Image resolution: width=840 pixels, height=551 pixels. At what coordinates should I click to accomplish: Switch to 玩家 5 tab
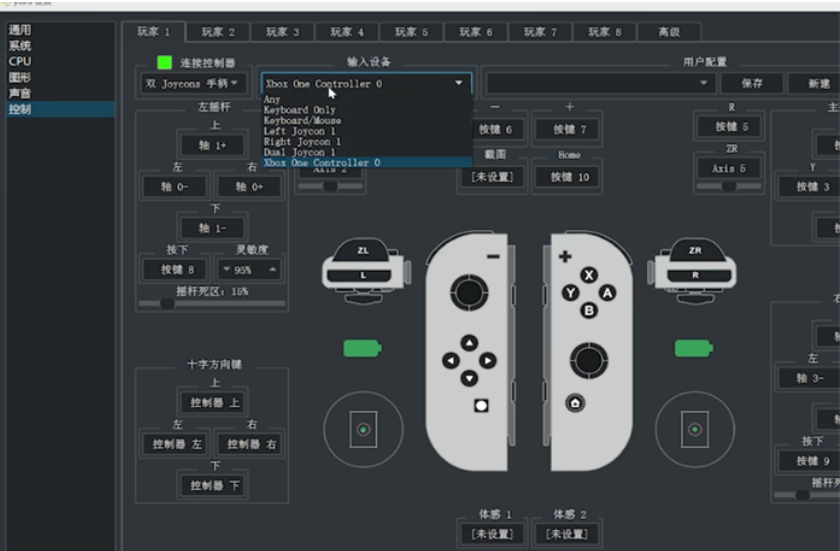411,32
